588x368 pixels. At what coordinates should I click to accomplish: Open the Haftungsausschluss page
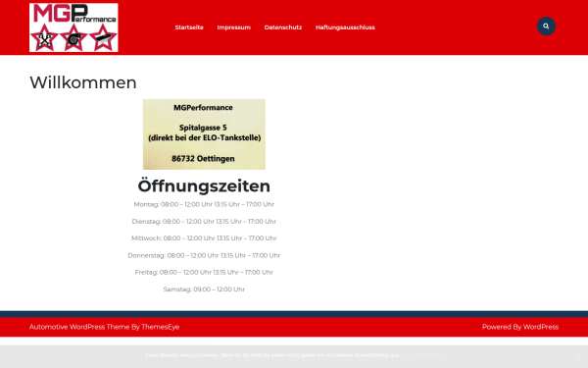pyautogui.click(x=345, y=27)
